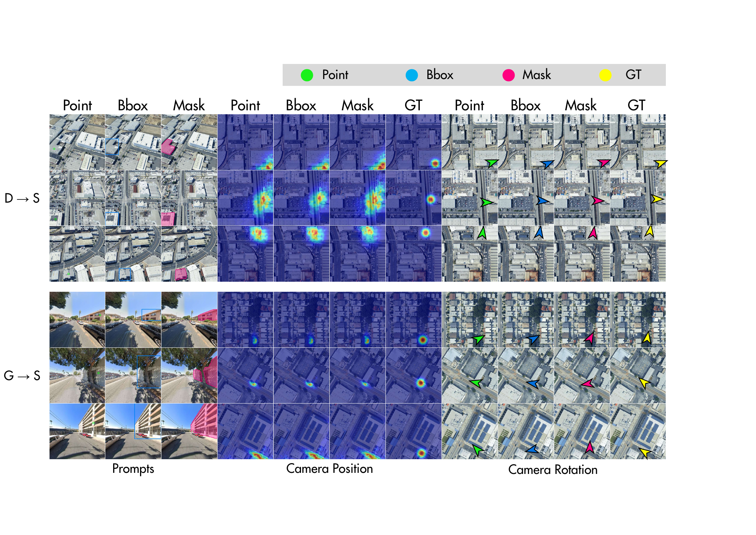This screenshot has height=535, width=756.
Task: Click the Prompts caption
Action: [133, 469]
